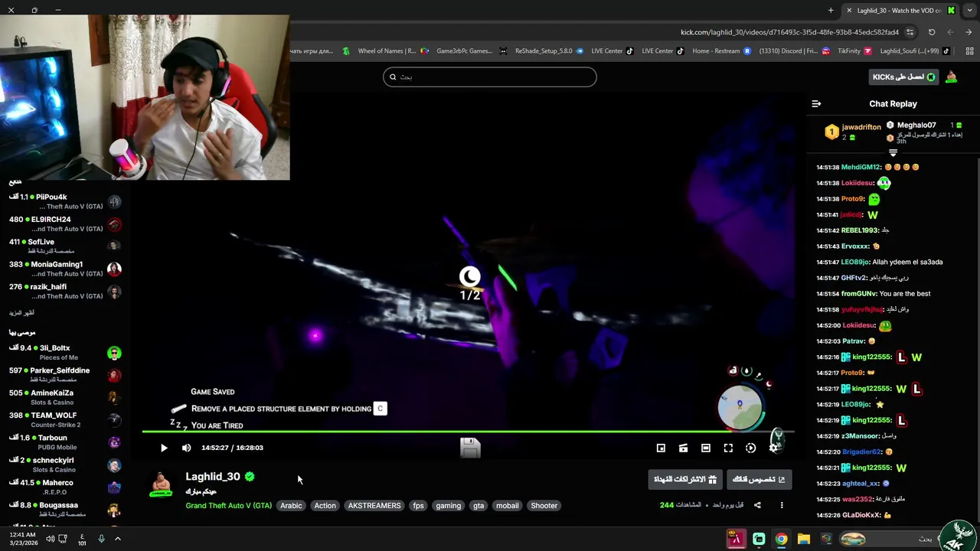Viewport: 980px width, 551px height.
Task: Enable theater mode in the player
Action: [x=706, y=448]
